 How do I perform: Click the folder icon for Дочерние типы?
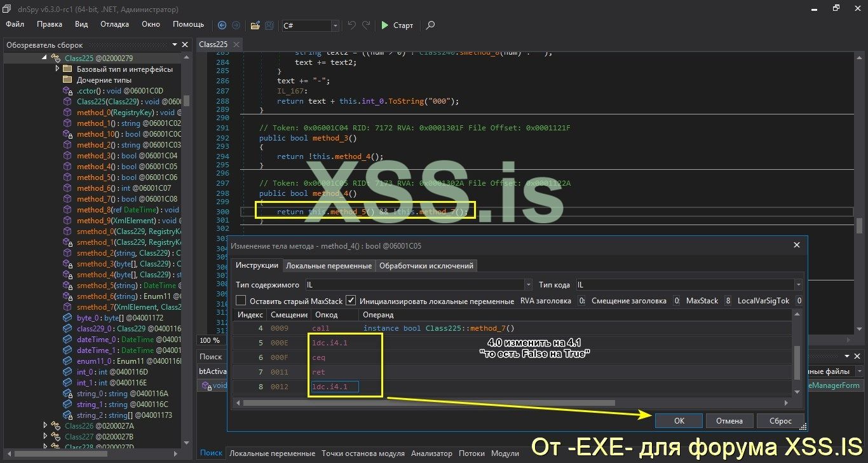[x=67, y=80]
